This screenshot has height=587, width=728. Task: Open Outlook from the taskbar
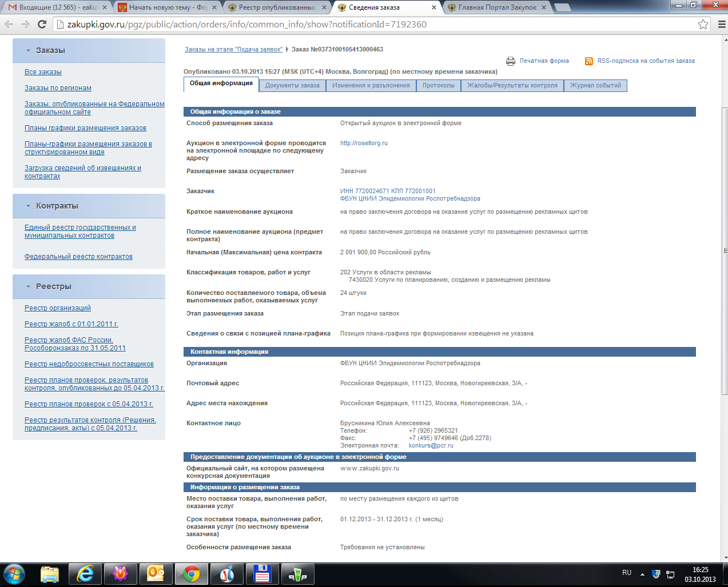tap(156, 573)
